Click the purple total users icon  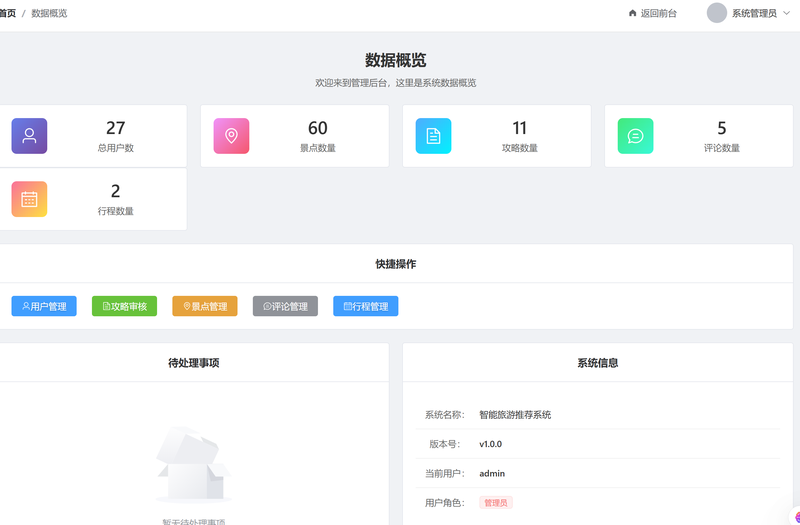coord(29,136)
